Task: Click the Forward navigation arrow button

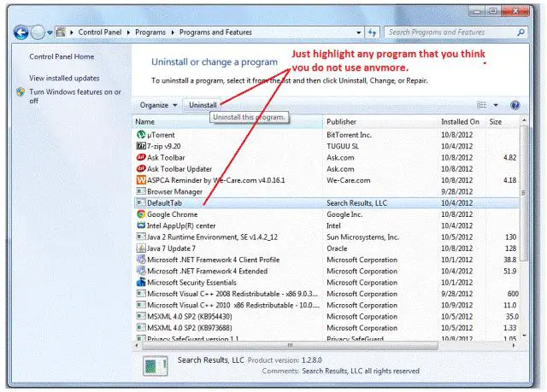Action: pos(38,32)
